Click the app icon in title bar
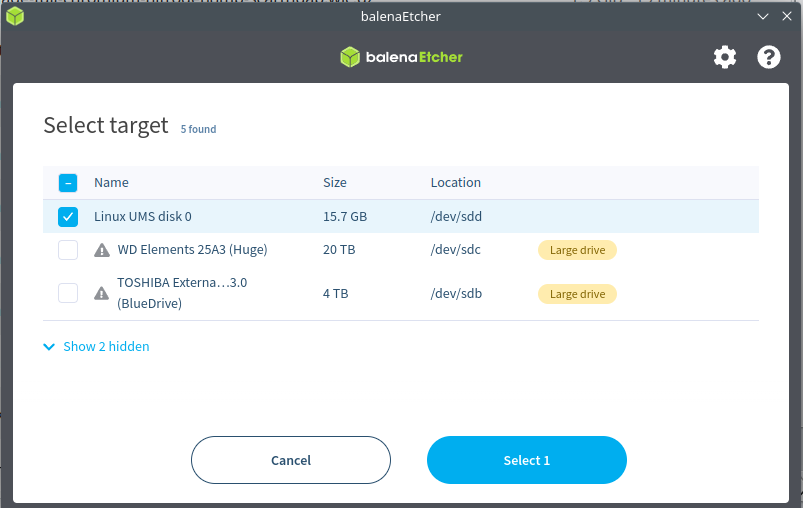Screen dimensions: 803x508 point(15,16)
